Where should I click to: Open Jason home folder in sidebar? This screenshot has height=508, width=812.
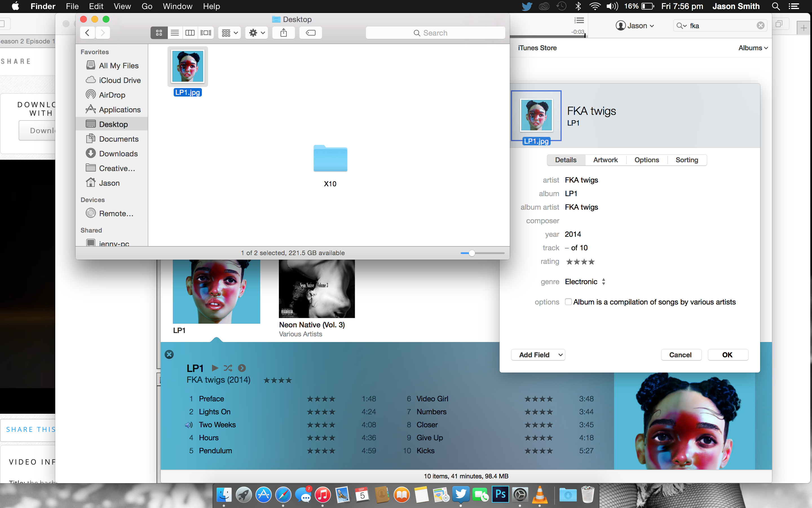coord(103,183)
